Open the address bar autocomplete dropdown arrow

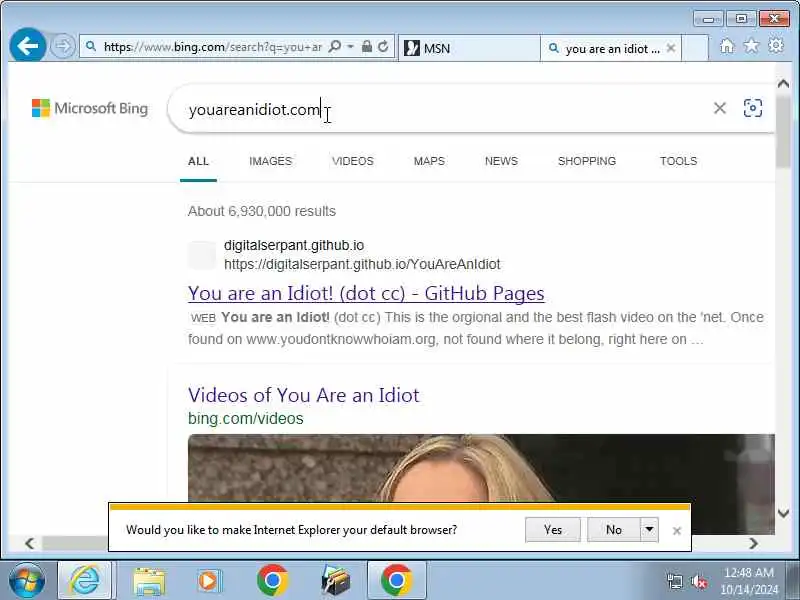(351, 47)
